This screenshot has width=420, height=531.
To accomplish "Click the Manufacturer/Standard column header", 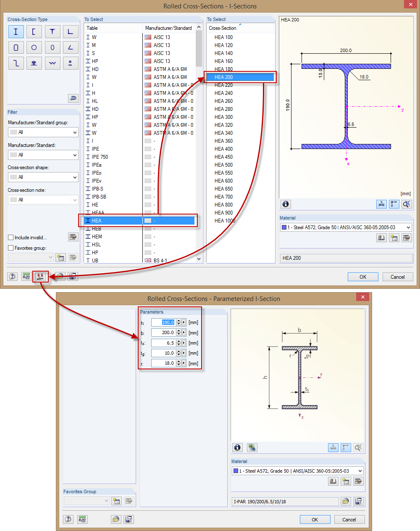I will [169, 28].
